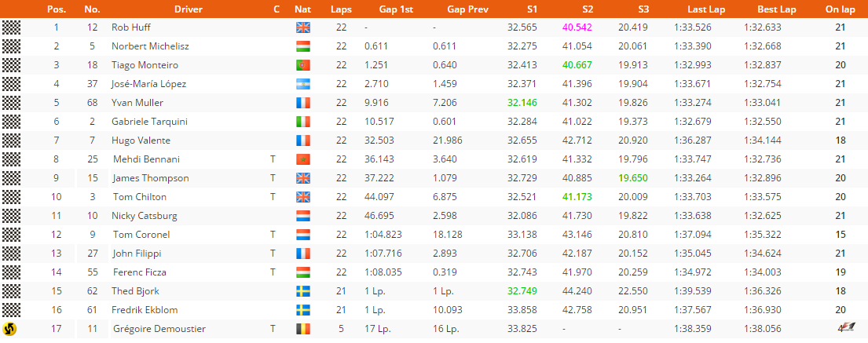Click the Italian flag next to Gabriele Tarquini
The height and width of the screenshot is (343, 868).
304,122
